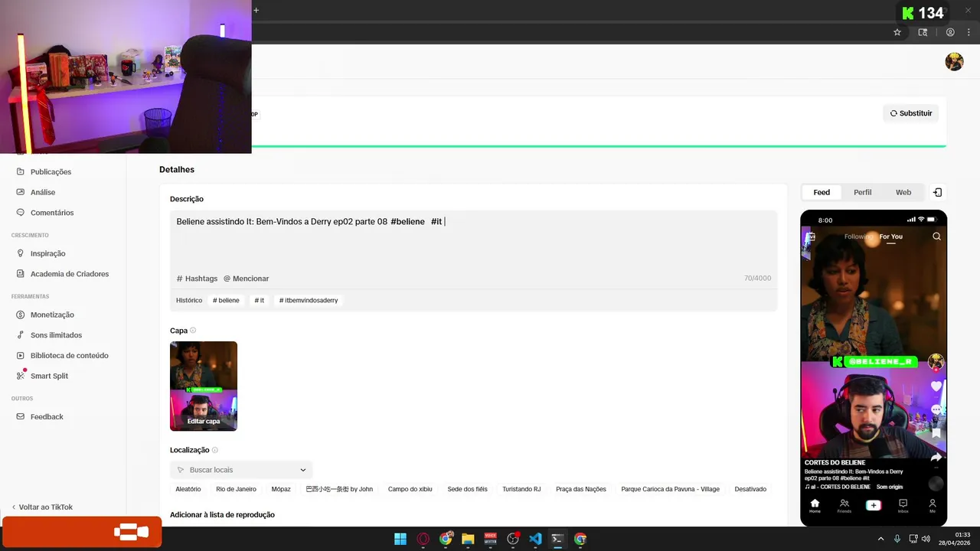980x551 pixels.
Task: Click share arrow in phone preview
Action: tap(936, 457)
